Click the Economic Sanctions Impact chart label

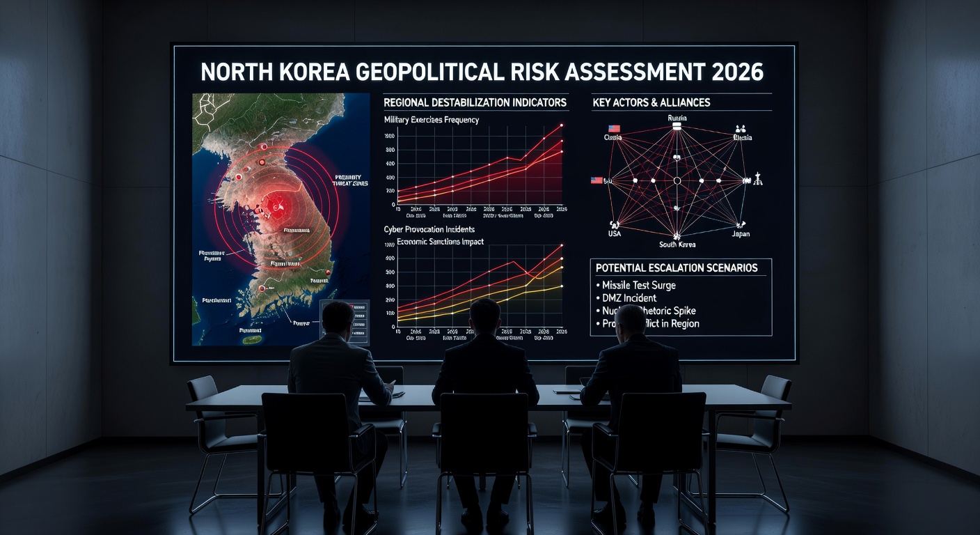(x=440, y=241)
